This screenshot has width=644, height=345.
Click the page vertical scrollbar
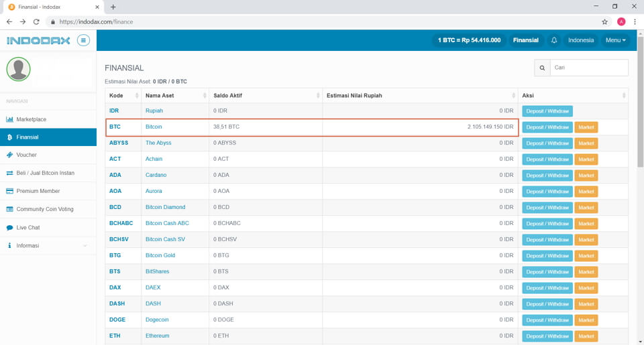pos(640,102)
